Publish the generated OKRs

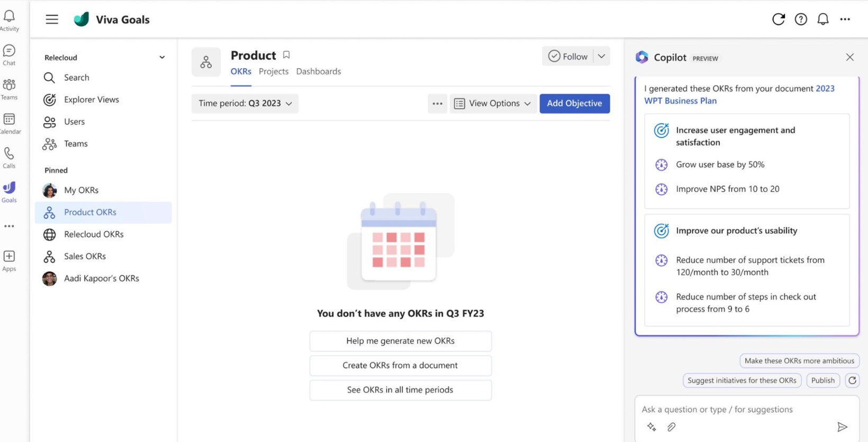822,380
